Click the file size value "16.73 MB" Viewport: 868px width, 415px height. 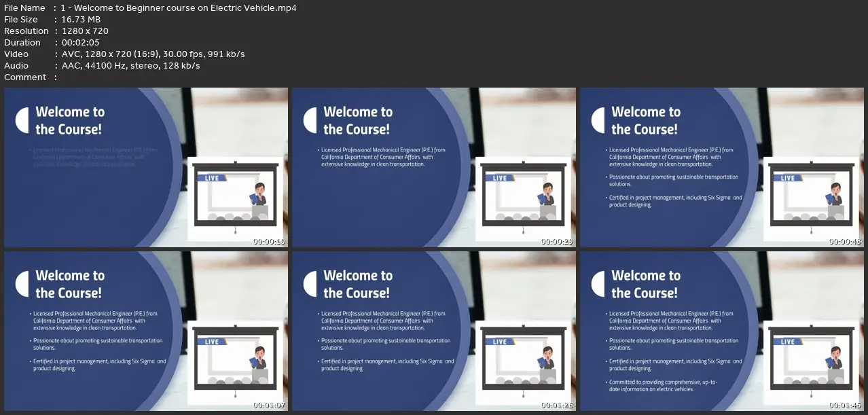80,20
